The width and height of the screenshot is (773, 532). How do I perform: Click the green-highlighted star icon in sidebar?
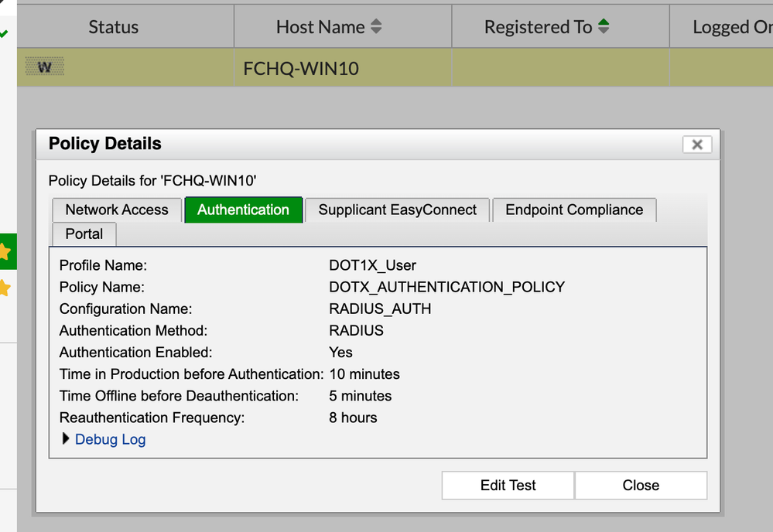5,252
